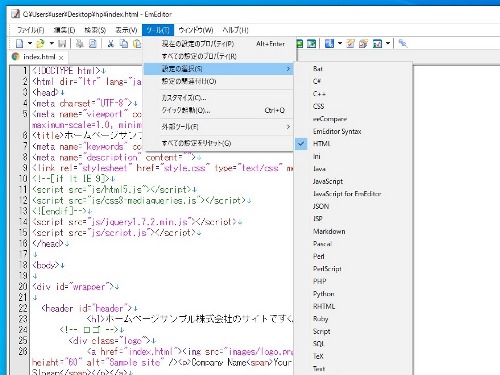
Task: Click the Print toolbar icon
Action: pyautogui.click(x=80, y=43)
